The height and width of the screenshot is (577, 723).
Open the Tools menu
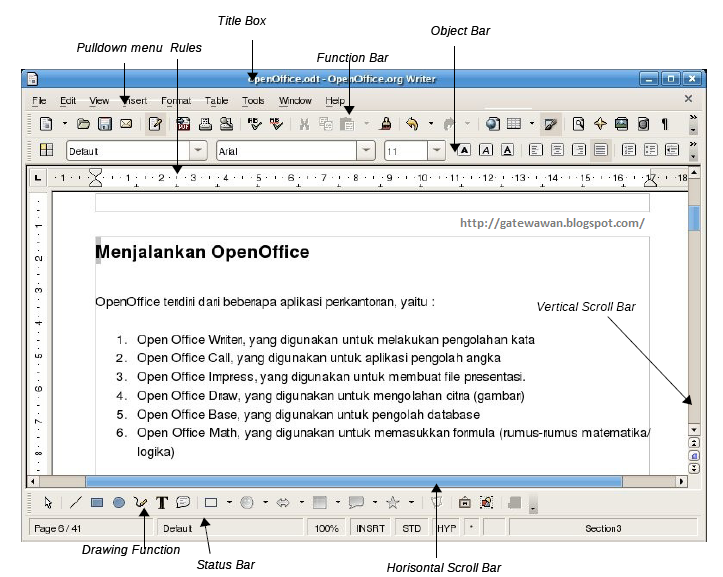coord(253,101)
